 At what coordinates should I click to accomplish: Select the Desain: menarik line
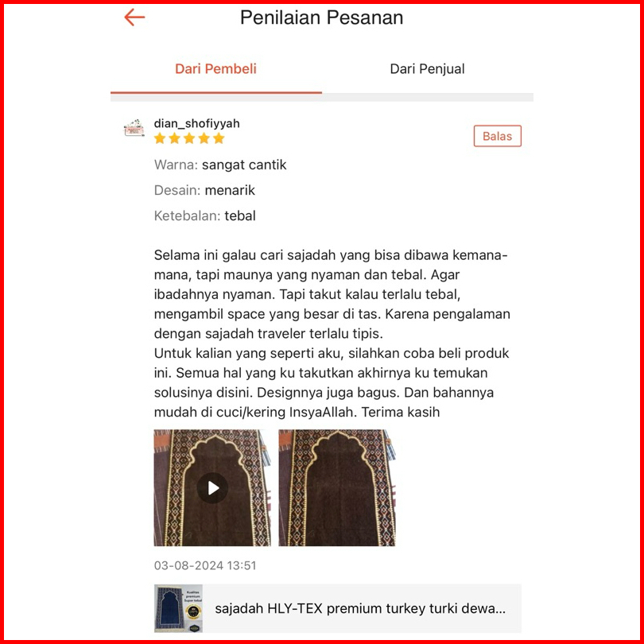coord(204,190)
